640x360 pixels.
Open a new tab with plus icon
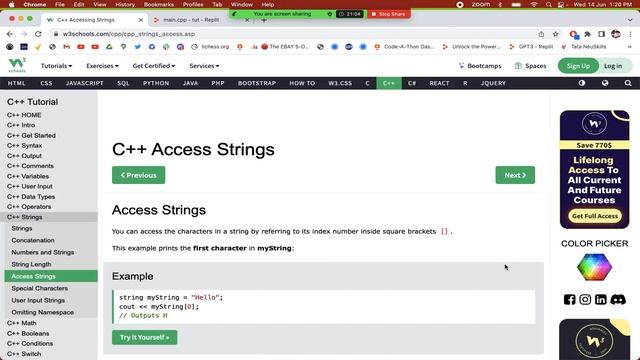tap(264, 20)
